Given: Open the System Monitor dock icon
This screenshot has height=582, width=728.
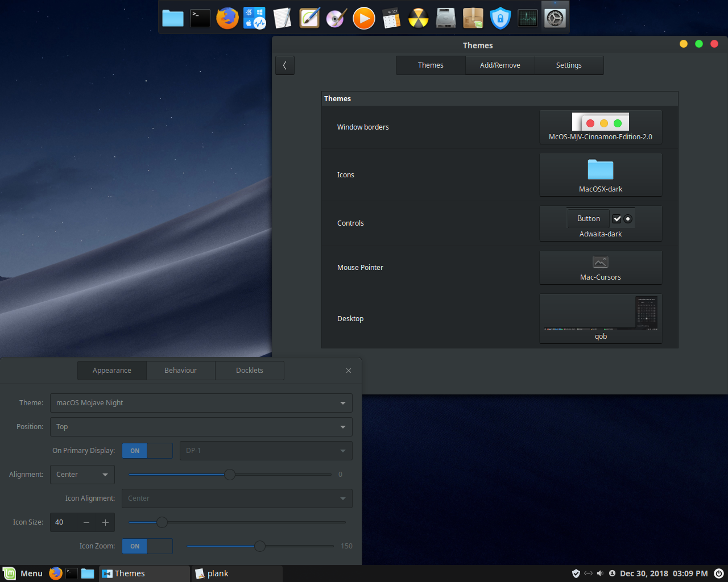Looking at the screenshot, I should coord(528,18).
